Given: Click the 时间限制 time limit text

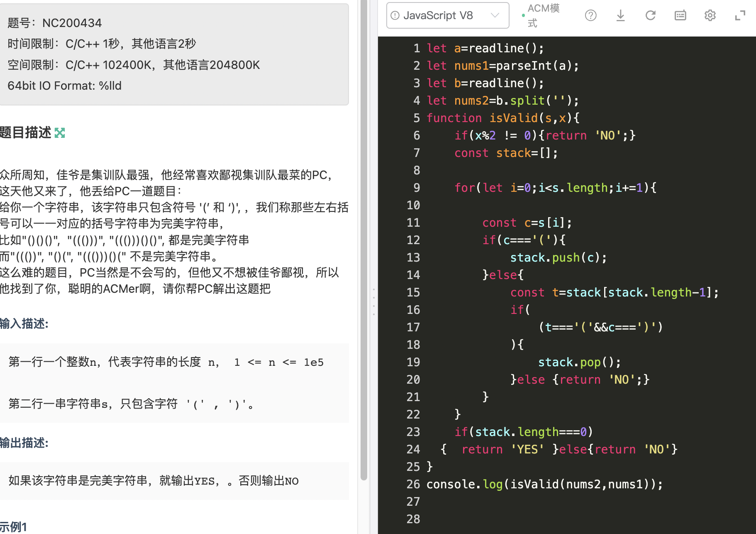Looking at the screenshot, I should (102, 44).
